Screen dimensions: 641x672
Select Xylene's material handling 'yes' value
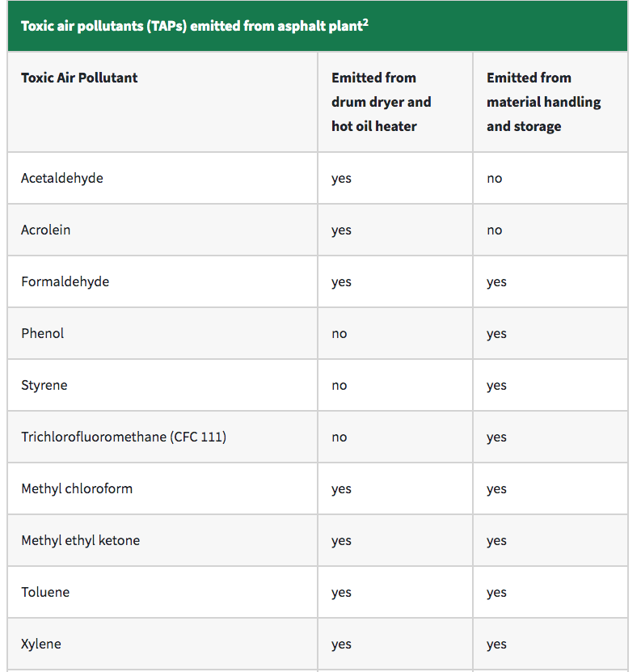pyautogui.click(x=496, y=645)
